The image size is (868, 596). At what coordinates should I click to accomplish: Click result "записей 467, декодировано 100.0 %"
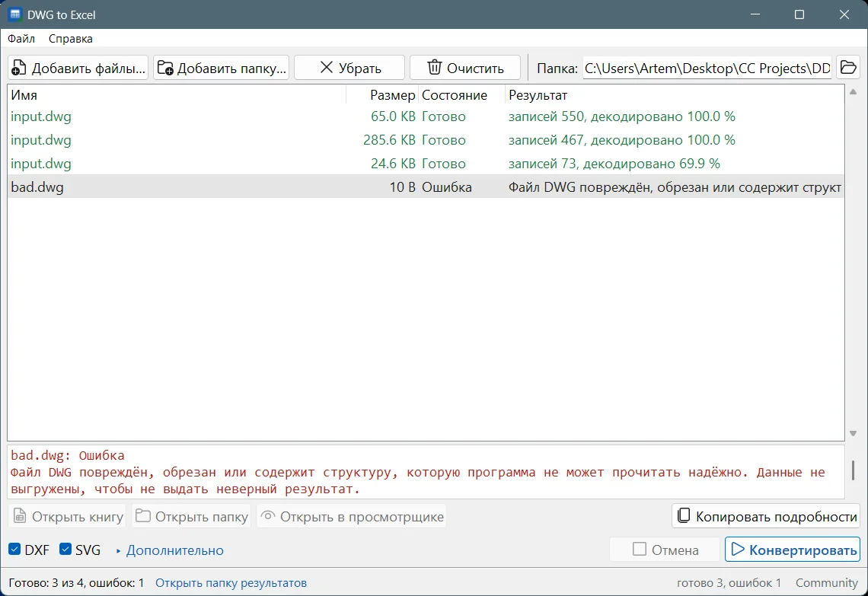[x=621, y=140]
